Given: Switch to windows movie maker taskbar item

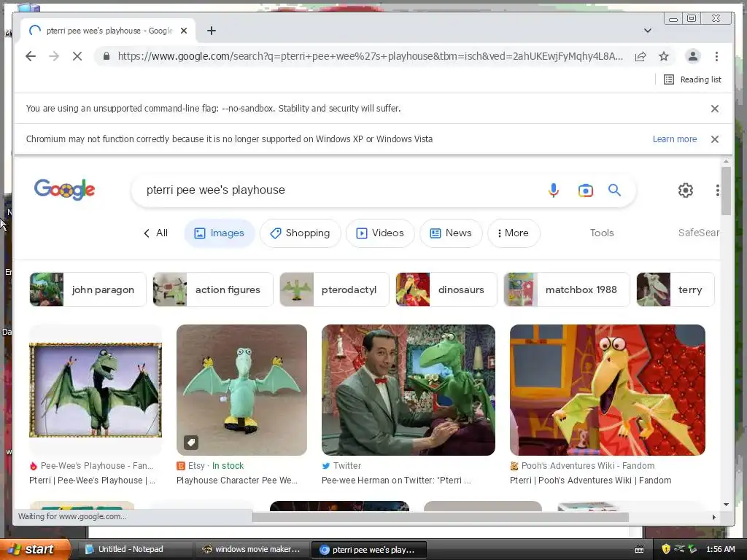Looking at the screenshot, I should 252,549.
